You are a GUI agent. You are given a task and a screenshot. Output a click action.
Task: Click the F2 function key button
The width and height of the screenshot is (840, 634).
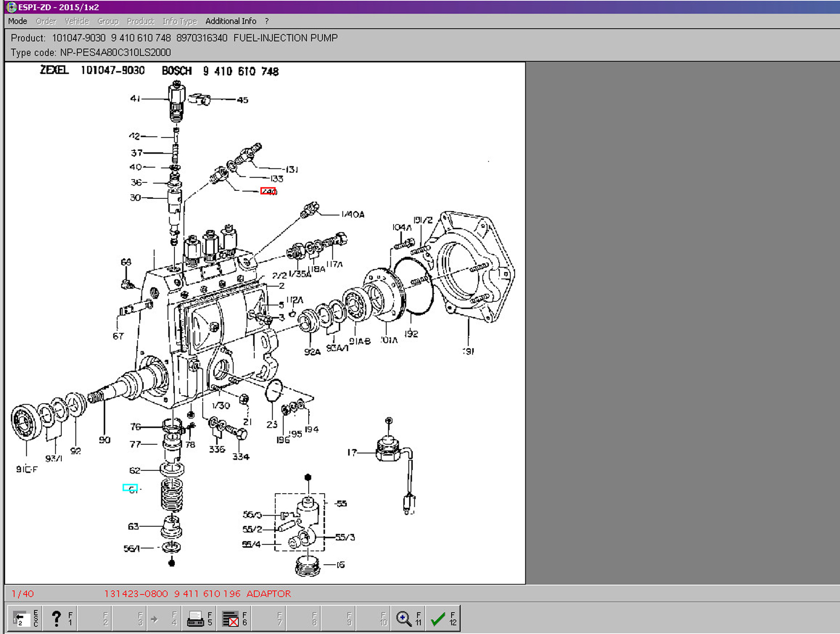point(95,619)
